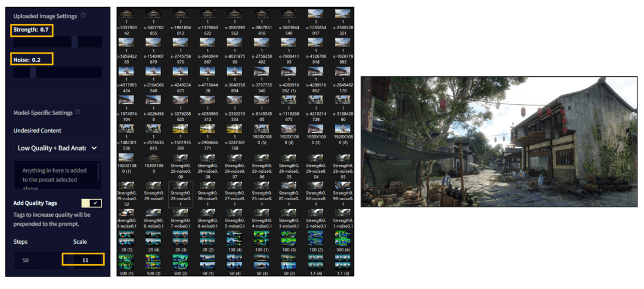The image size is (644, 289).
Task: Click the large village street preview image
Action: (x=499, y=142)
